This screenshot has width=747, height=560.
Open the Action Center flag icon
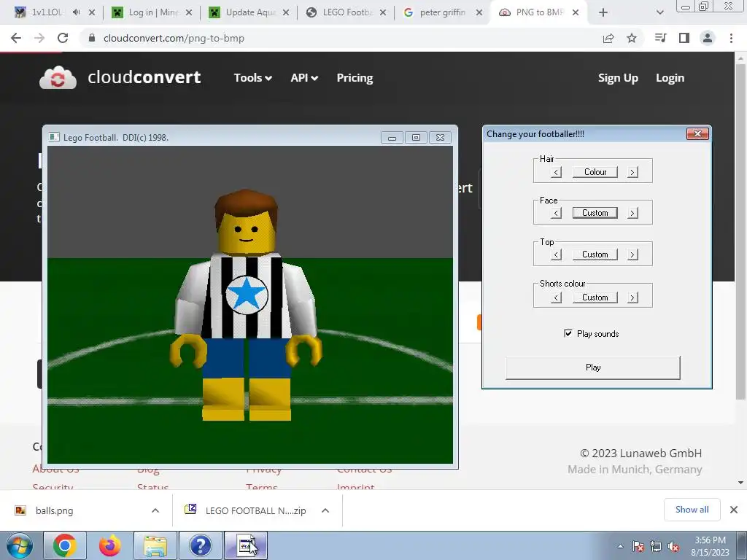pyautogui.click(x=638, y=546)
